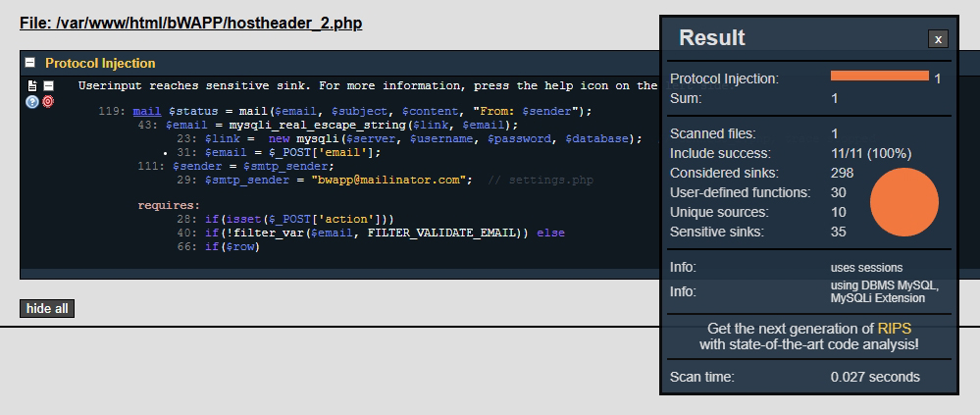Image resolution: width=980 pixels, height=415 pixels.
Task: Open the code viewer file icon
Action: (x=32, y=86)
